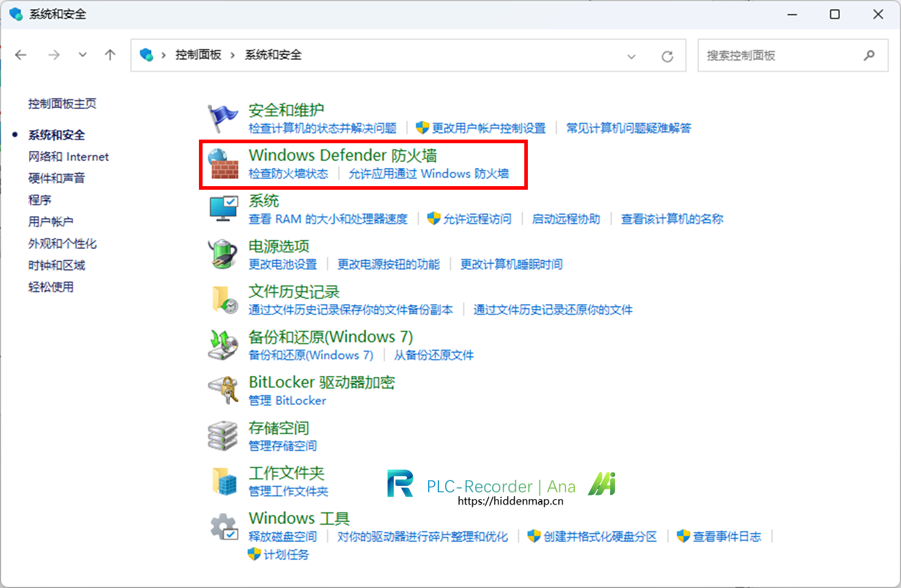Click 从备份还原文件 link
Screen dimensions: 901x588
434,355
